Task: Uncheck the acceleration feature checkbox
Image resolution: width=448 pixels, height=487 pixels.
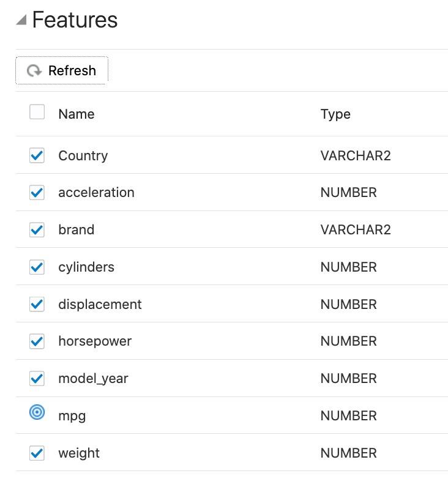Action: 37,193
